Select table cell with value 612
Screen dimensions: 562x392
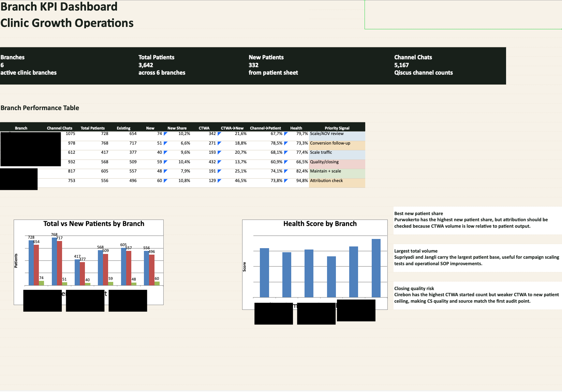coord(72,152)
